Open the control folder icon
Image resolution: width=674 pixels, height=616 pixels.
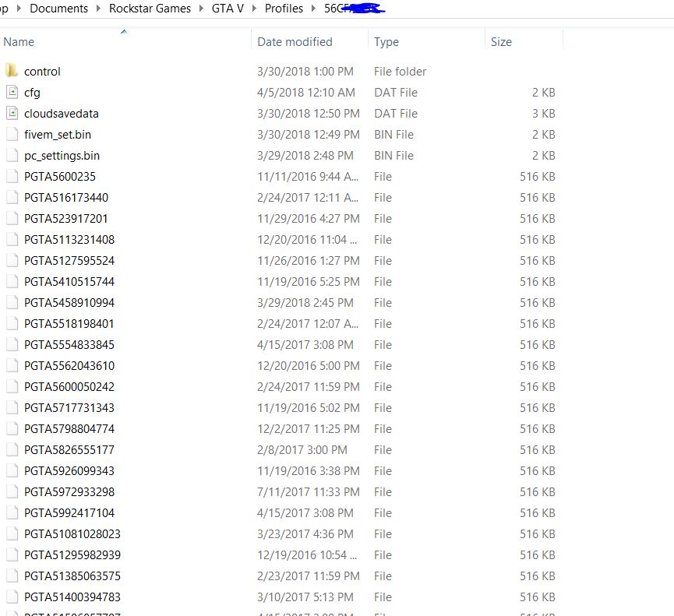12,71
